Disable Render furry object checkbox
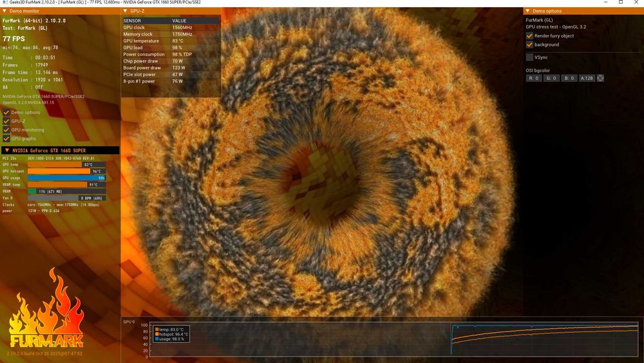644x363 pixels. point(529,35)
